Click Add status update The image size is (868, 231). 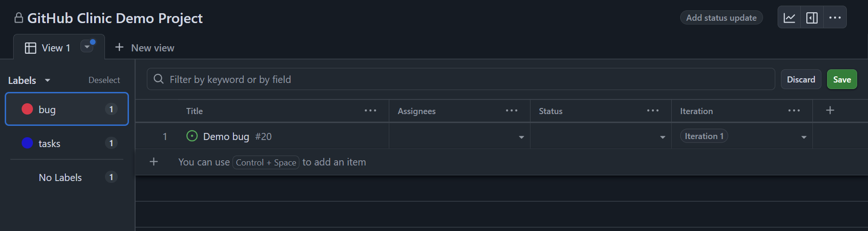721,18
